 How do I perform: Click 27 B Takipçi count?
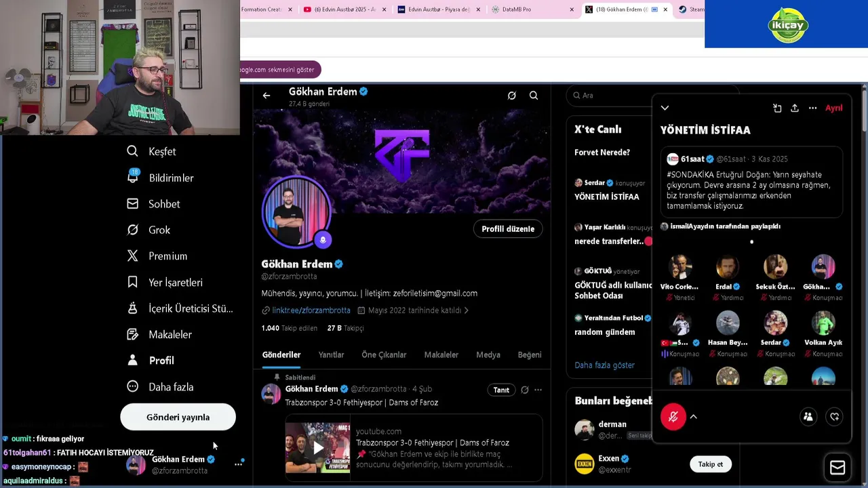point(345,328)
